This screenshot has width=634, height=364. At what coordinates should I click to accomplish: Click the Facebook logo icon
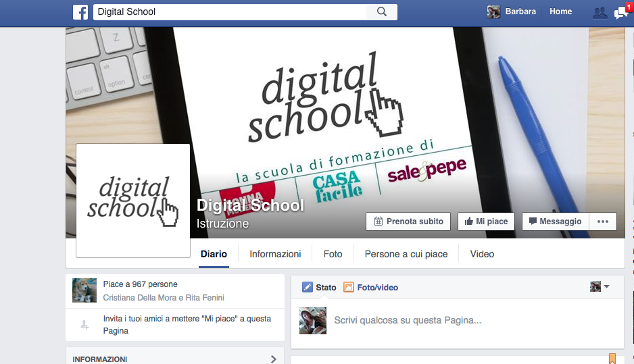pyautogui.click(x=80, y=12)
